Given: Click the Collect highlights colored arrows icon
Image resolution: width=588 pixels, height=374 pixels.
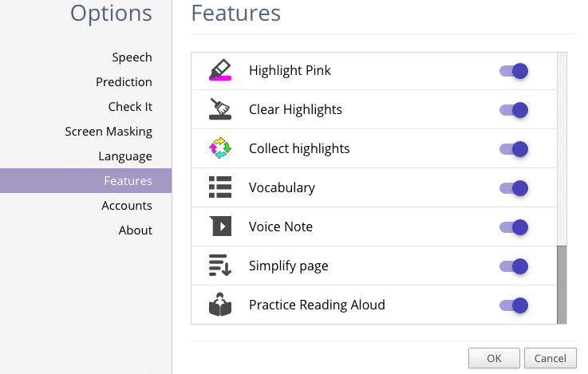Looking at the screenshot, I should click(220, 148).
